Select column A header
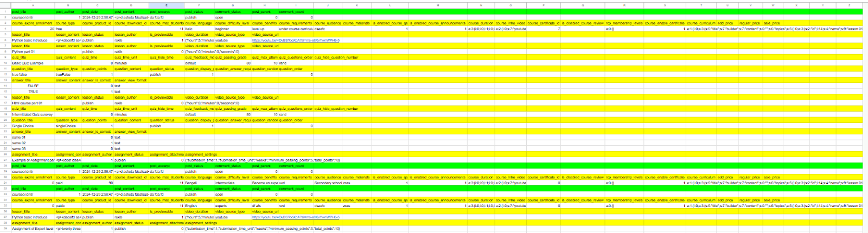868x233 pixels. pyautogui.click(x=33, y=5)
